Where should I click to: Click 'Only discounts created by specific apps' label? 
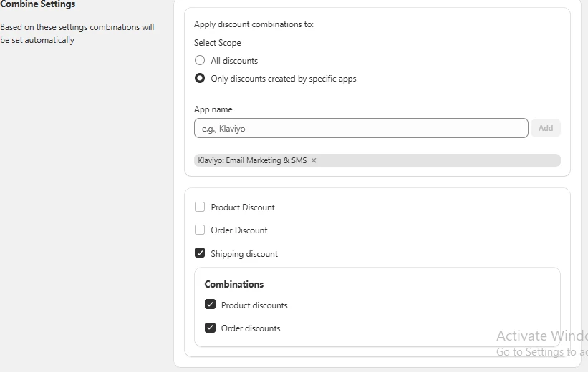284,79
